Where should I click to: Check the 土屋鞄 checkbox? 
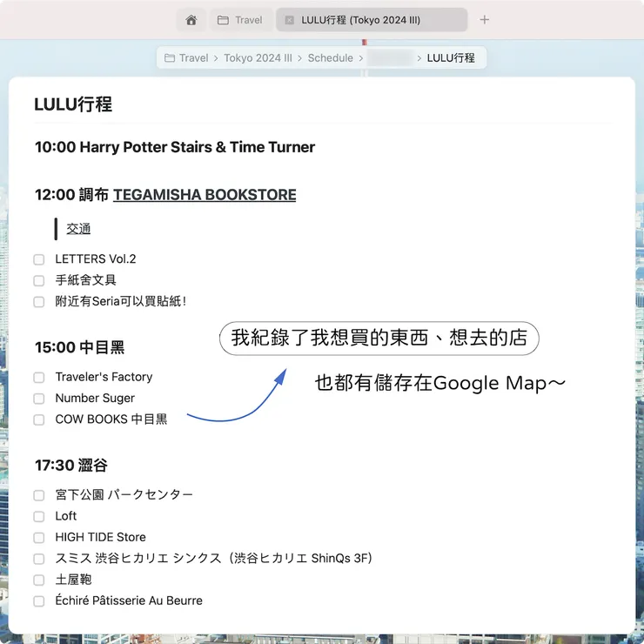point(39,580)
